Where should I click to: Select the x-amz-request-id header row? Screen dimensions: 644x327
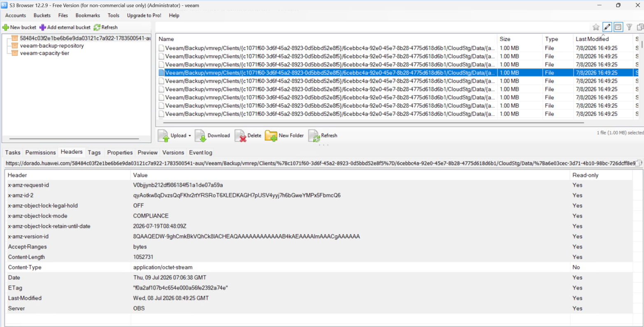coord(319,185)
